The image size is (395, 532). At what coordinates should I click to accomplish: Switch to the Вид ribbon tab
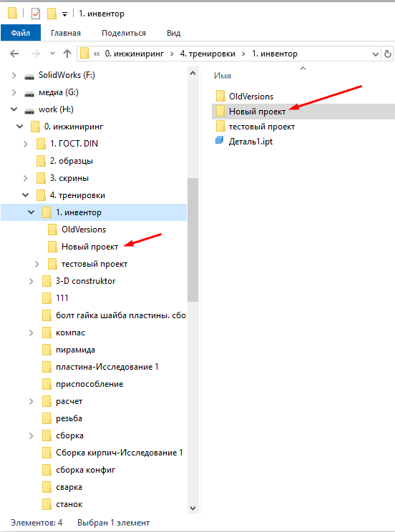click(x=174, y=33)
